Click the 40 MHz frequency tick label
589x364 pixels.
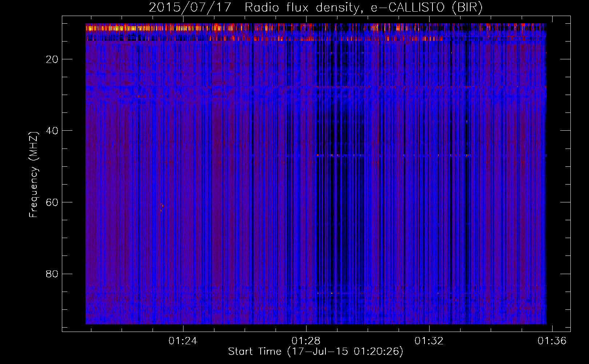52,131
